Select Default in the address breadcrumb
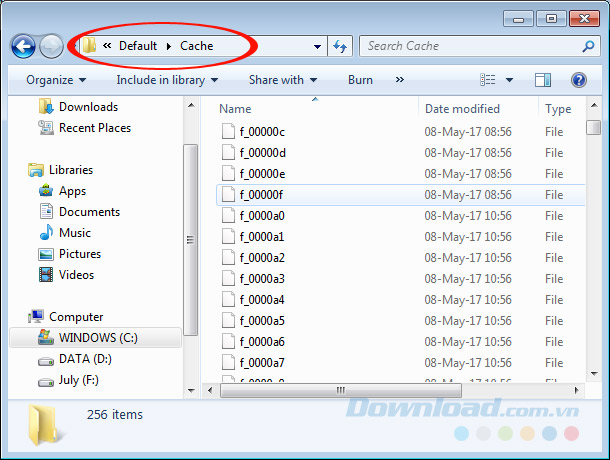This screenshot has height=460, width=610. pyautogui.click(x=138, y=46)
